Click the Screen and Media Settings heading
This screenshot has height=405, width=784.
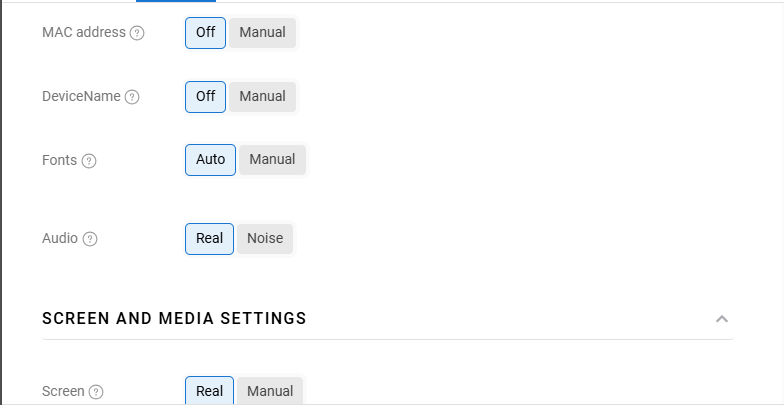click(174, 319)
